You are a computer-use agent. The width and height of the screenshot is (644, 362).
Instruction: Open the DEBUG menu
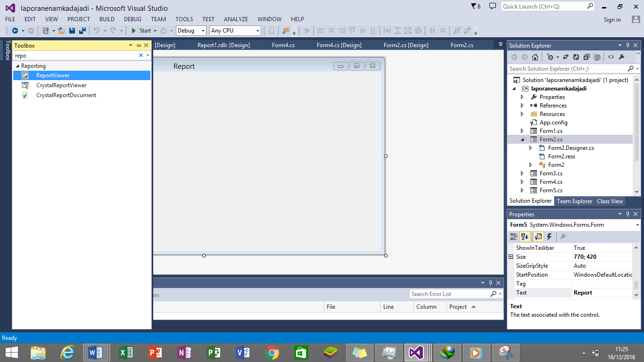(132, 19)
